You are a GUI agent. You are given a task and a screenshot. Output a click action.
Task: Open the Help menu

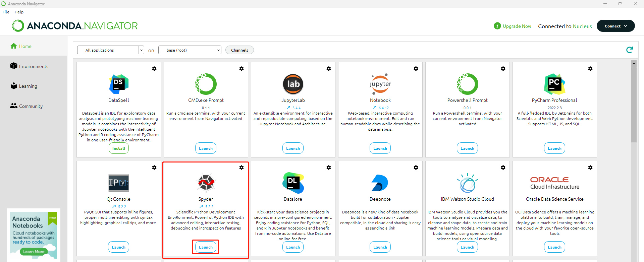[19, 12]
